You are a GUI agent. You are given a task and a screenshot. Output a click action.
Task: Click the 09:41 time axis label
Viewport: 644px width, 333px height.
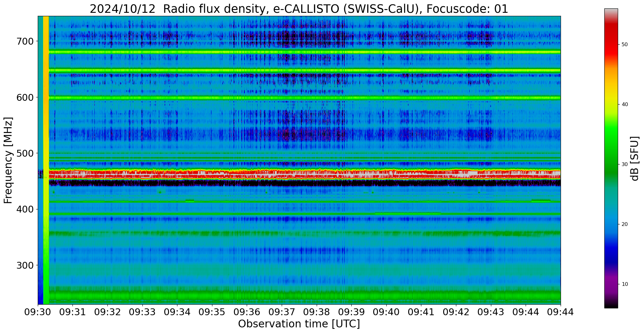tap(421, 312)
